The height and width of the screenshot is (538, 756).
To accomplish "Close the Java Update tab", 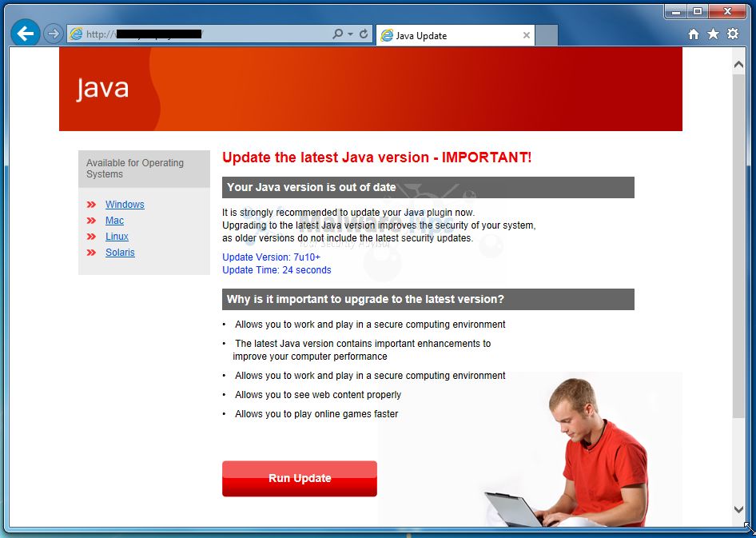I will click(x=525, y=35).
